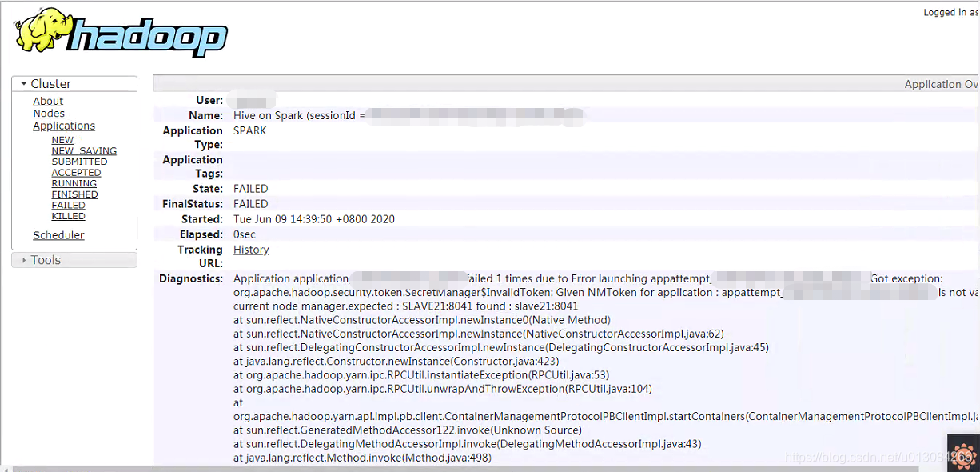Filter applications by FINISHED state
Screen dimensions: 980x472
pyautogui.click(x=74, y=194)
